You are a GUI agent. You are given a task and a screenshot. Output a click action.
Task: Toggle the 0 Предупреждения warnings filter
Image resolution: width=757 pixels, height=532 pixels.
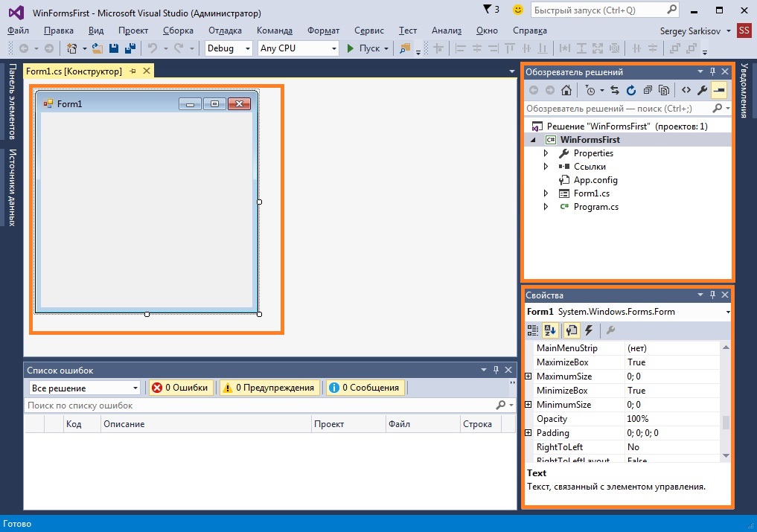click(x=269, y=388)
